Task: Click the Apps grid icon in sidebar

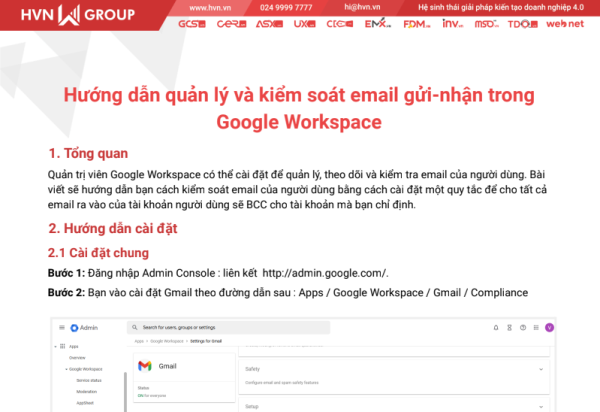Action: (63, 346)
